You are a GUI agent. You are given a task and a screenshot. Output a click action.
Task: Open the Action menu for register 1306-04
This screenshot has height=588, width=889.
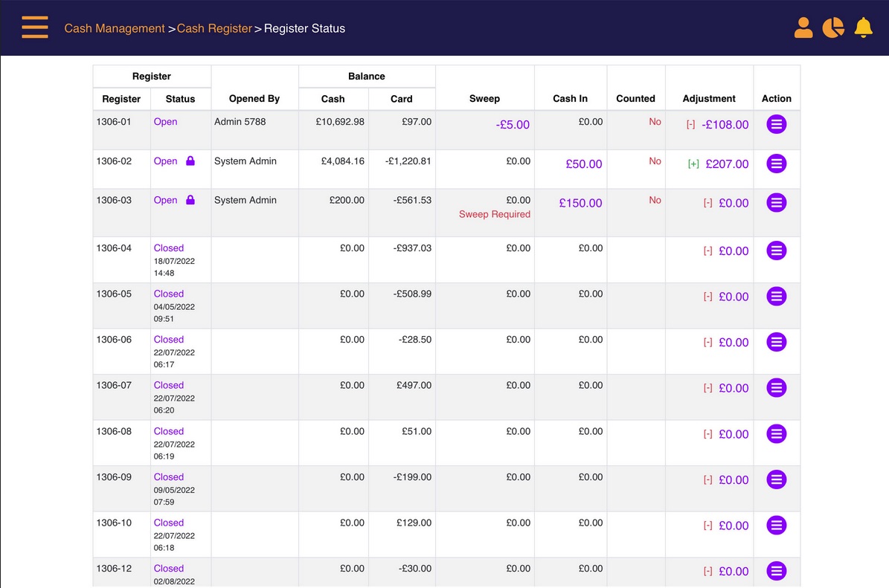coord(777,251)
